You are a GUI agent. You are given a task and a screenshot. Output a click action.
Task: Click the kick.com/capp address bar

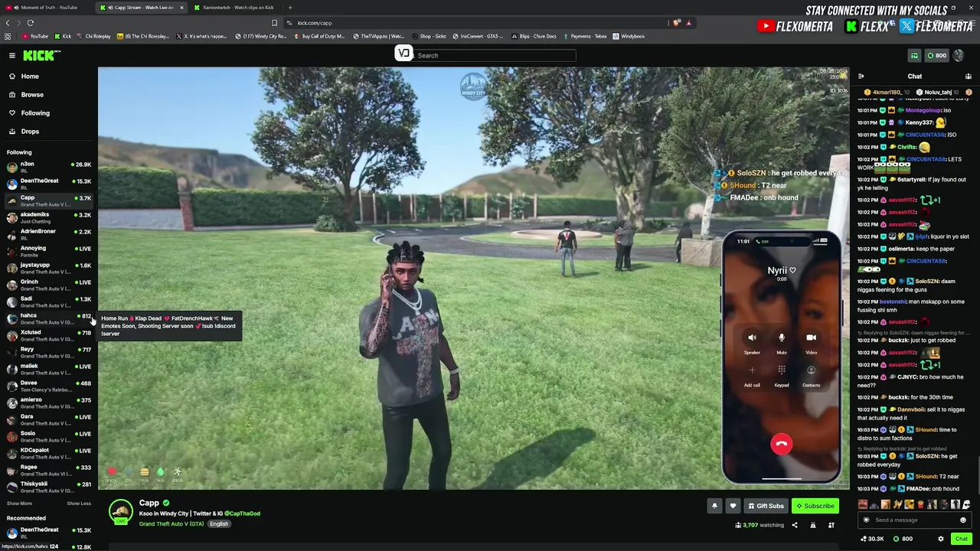[490, 23]
